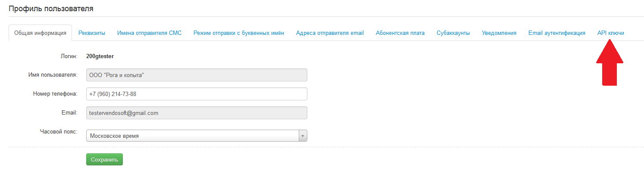
Task: Open the Абонентская плата tab
Action: (400, 33)
